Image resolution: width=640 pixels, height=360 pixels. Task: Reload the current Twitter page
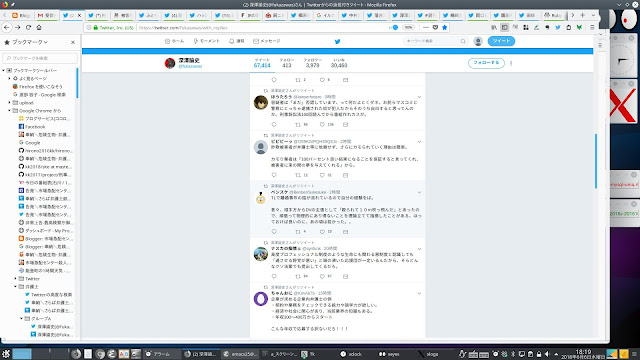[28, 27]
